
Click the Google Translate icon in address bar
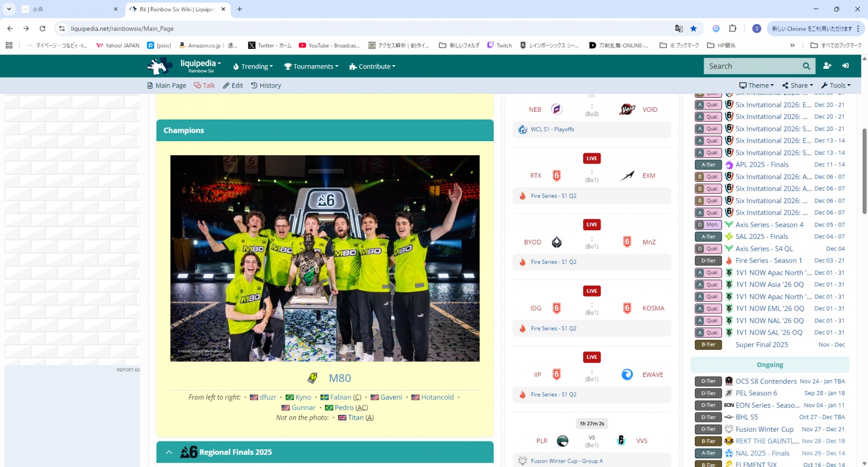click(679, 29)
